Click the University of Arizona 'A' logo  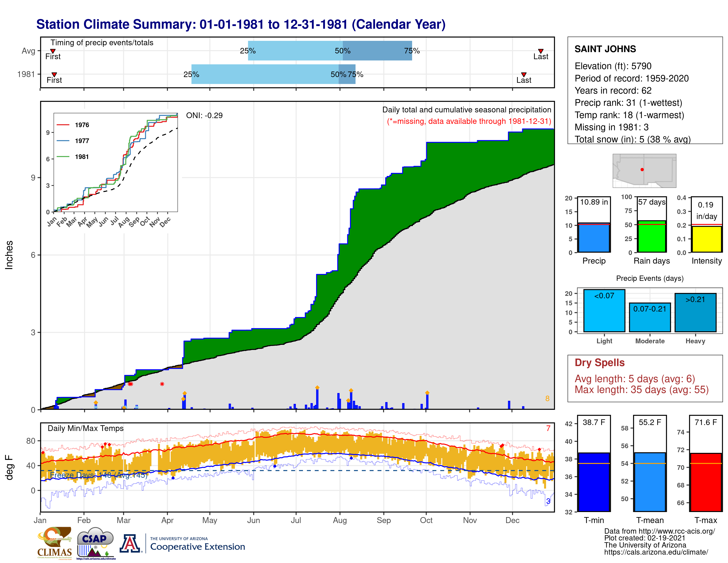point(130,543)
